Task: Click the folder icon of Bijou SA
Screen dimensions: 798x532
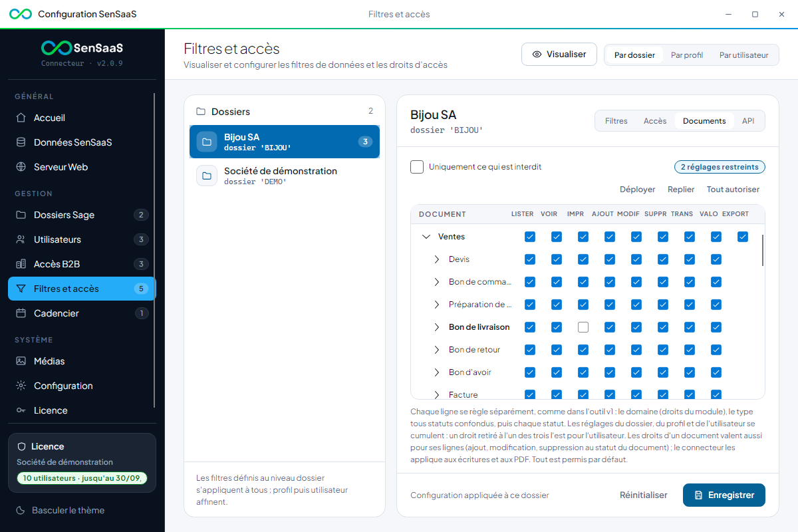Action: [x=207, y=142]
